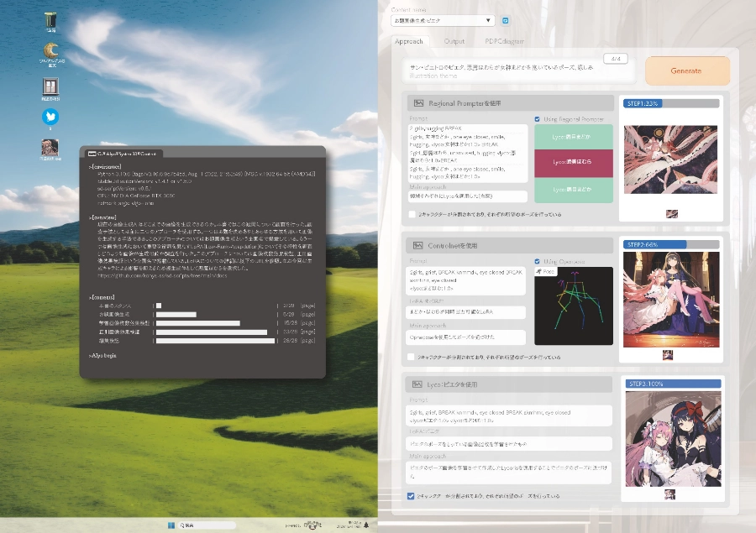The image size is (756, 533).
Task: Click the 4/4 counter badge above Generate
Action: 616,59
